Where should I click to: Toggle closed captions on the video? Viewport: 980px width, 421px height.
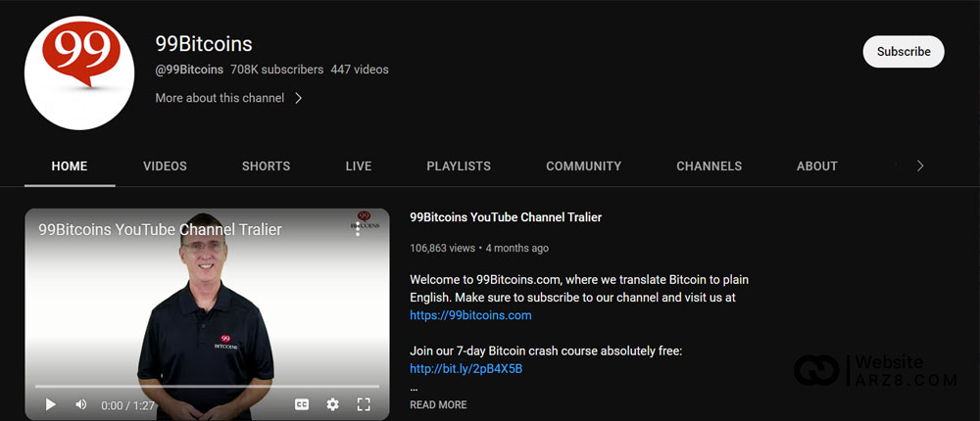(x=301, y=404)
